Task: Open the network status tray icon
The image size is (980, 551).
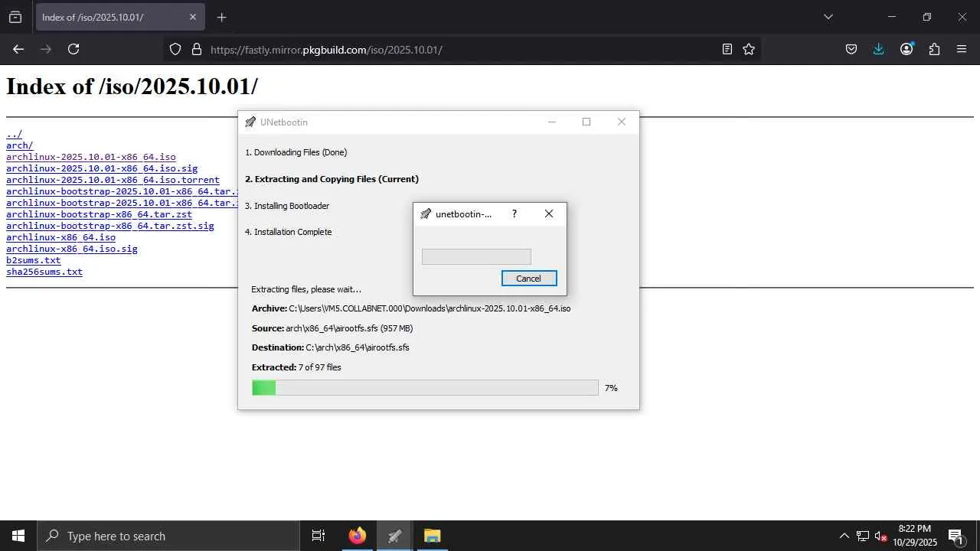Action: tap(863, 536)
